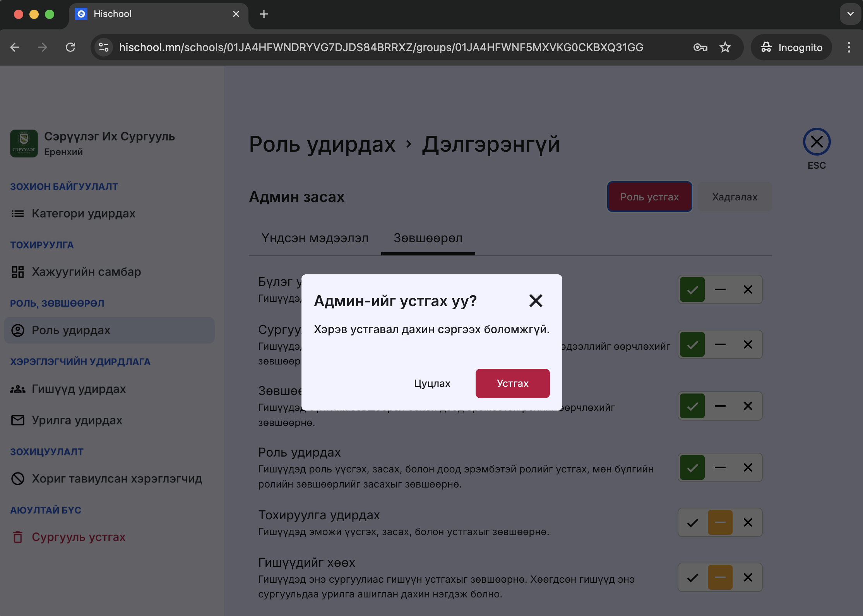This screenshot has height=616, width=863.
Task: Open Хориг тавиулсан хэрэглэгчид banned list
Action: click(116, 479)
